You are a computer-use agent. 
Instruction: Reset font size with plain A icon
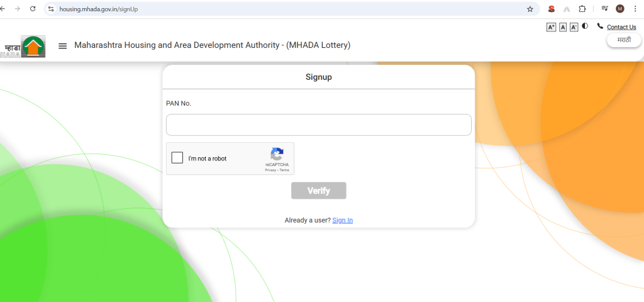(563, 27)
